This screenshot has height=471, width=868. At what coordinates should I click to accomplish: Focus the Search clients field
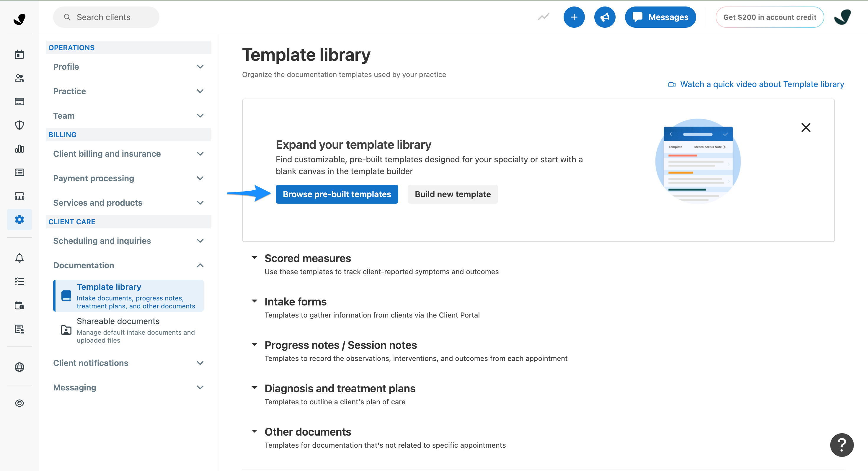click(106, 17)
